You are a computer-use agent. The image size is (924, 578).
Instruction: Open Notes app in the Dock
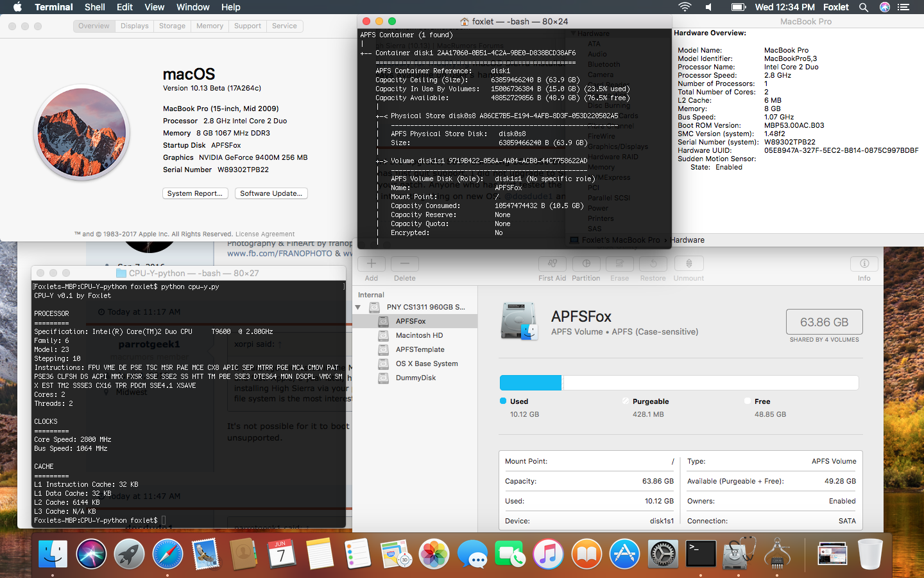(x=320, y=554)
